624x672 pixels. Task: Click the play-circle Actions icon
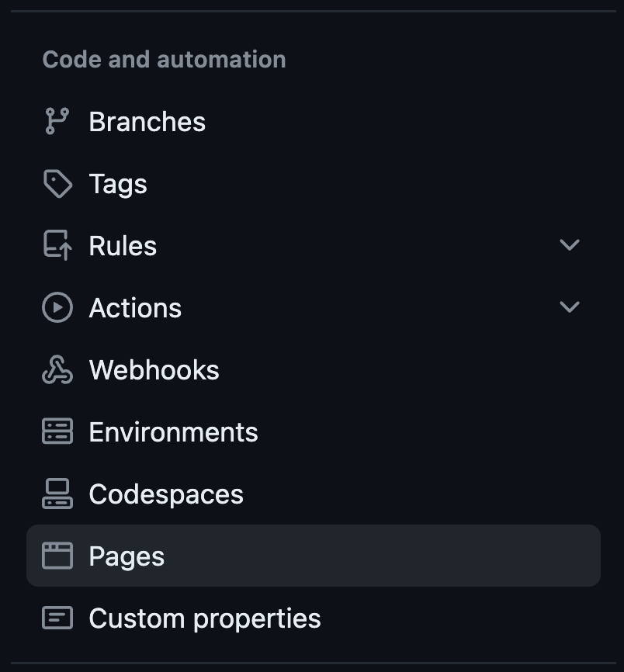tap(57, 308)
